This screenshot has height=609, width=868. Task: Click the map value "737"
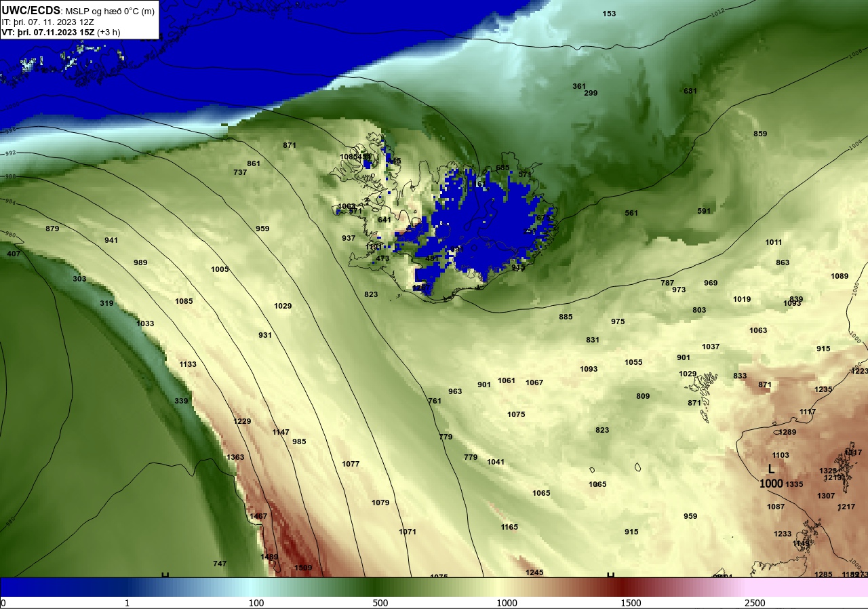point(240,172)
